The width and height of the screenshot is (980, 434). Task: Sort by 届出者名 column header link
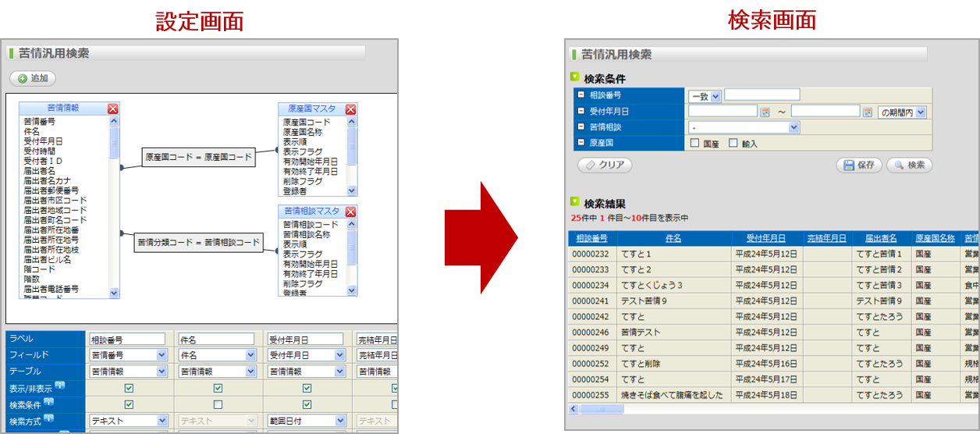[881, 238]
